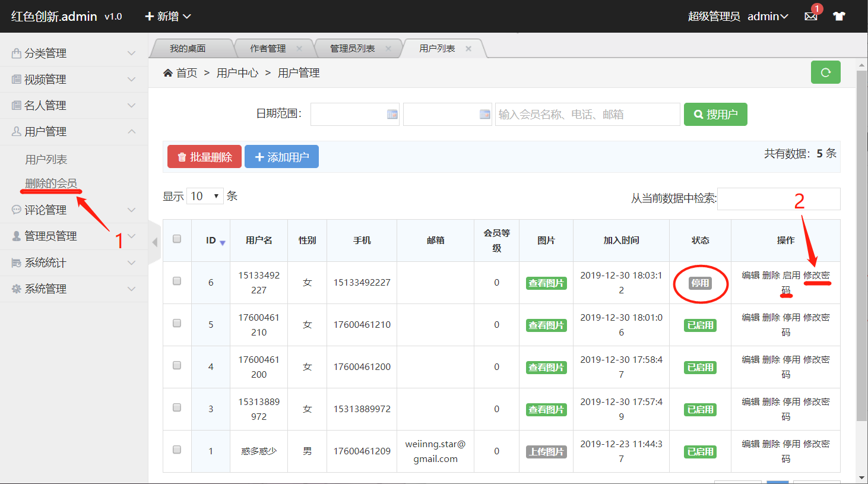Viewport: 868px width, 484px height.
Task: Click the 首页 breadcrumb link
Action: 186,72
